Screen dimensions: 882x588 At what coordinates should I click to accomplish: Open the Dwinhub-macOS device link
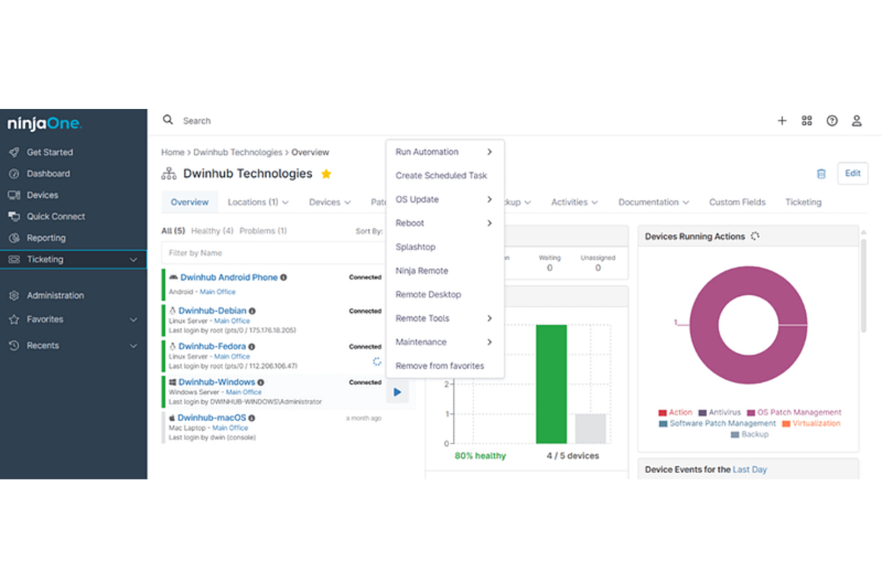point(212,418)
